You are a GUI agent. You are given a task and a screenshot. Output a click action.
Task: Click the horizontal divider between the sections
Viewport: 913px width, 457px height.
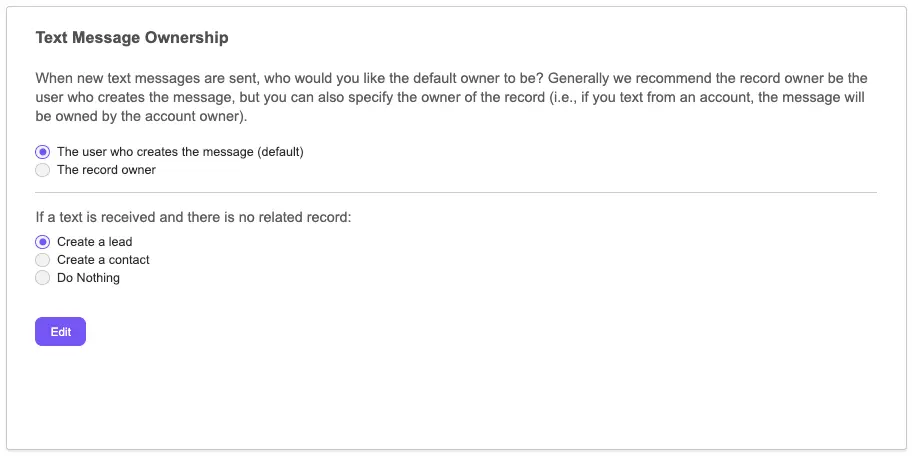pyautogui.click(x=456, y=192)
